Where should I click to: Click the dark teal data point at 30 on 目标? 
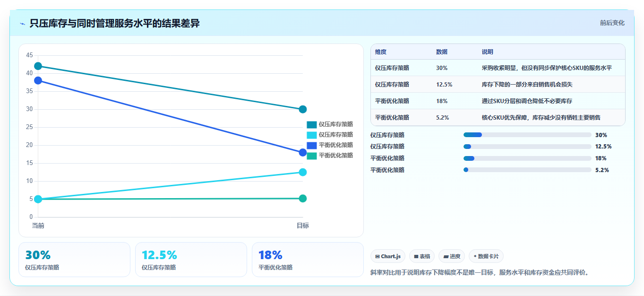pyautogui.click(x=303, y=109)
